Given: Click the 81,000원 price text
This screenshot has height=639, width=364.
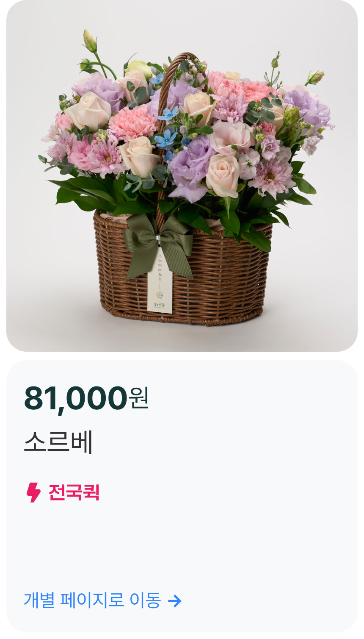Looking at the screenshot, I should (x=86, y=398).
